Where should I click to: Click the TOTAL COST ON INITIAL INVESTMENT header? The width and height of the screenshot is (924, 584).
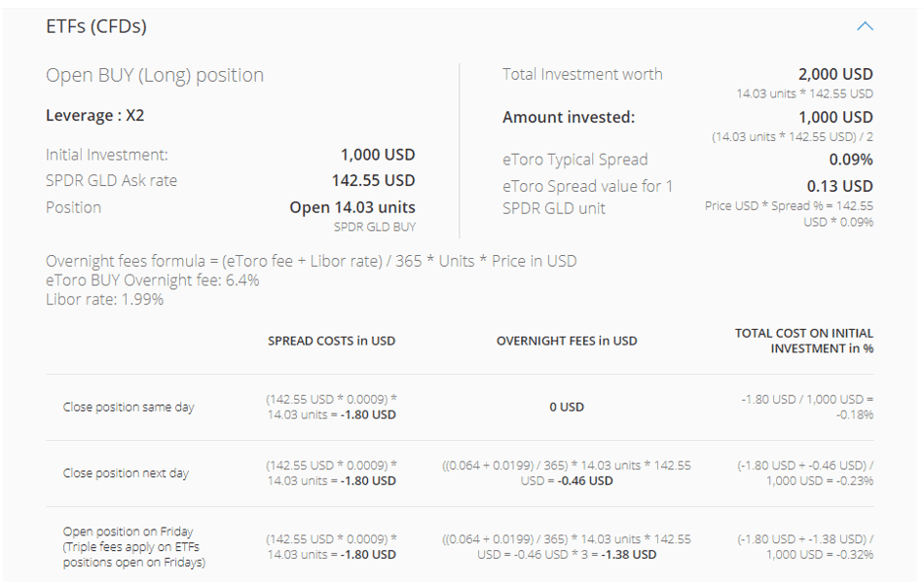pyautogui.click(x=804, y=341)
